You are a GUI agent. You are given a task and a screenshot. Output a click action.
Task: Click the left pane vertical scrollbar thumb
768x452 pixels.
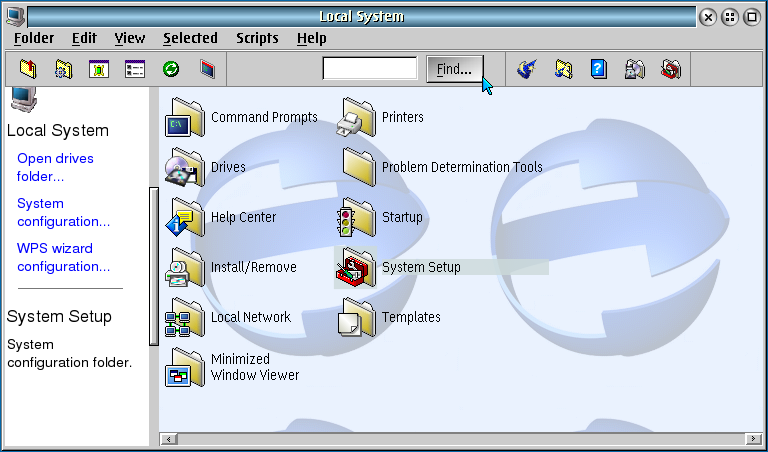(x=154, y=266)
